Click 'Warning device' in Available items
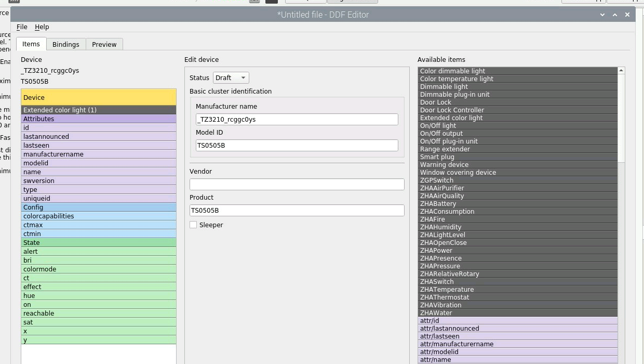Image resolution: width=644 pixels, height=364 pixels. pos(518,165)
